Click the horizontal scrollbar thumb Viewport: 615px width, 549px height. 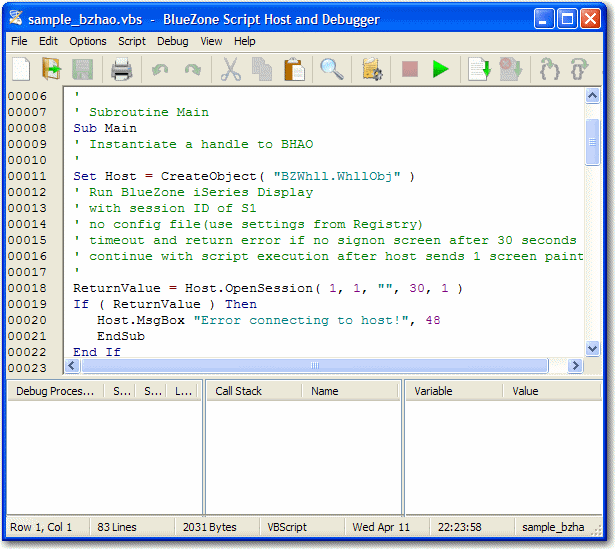(315, 365)
